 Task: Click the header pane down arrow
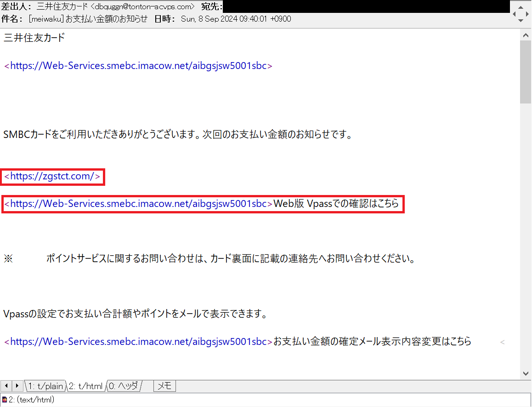pos(521,21)
